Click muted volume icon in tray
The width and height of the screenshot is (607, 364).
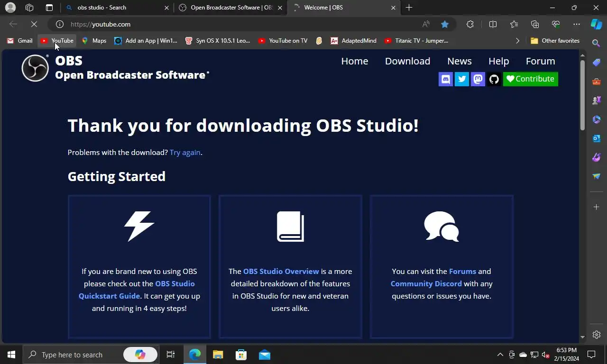click(546, 355)
